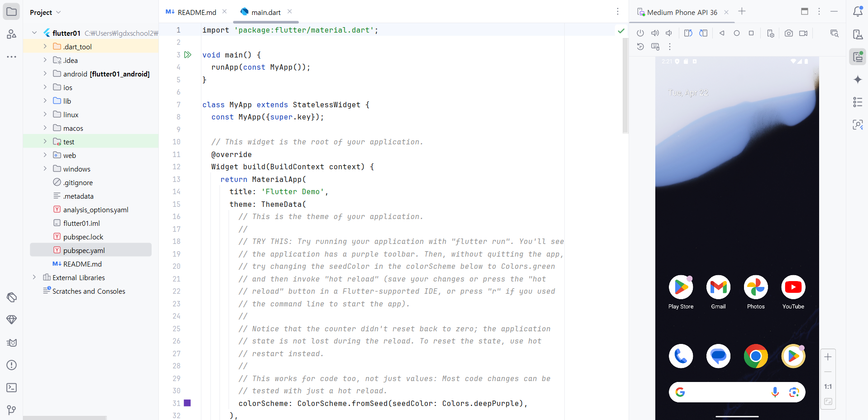Open Running Devices options menu
The height and width of the screenshot is (420, 868).
coord(819,11)
